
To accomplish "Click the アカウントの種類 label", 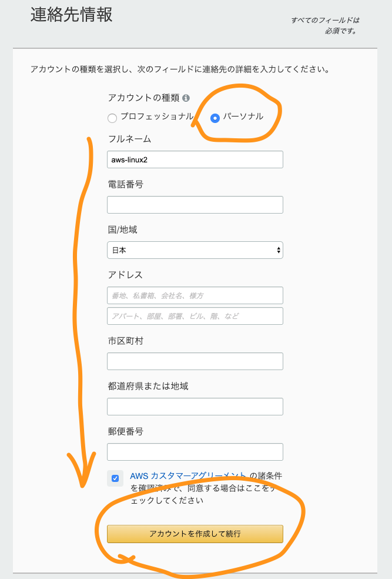I will click(143, 98).
